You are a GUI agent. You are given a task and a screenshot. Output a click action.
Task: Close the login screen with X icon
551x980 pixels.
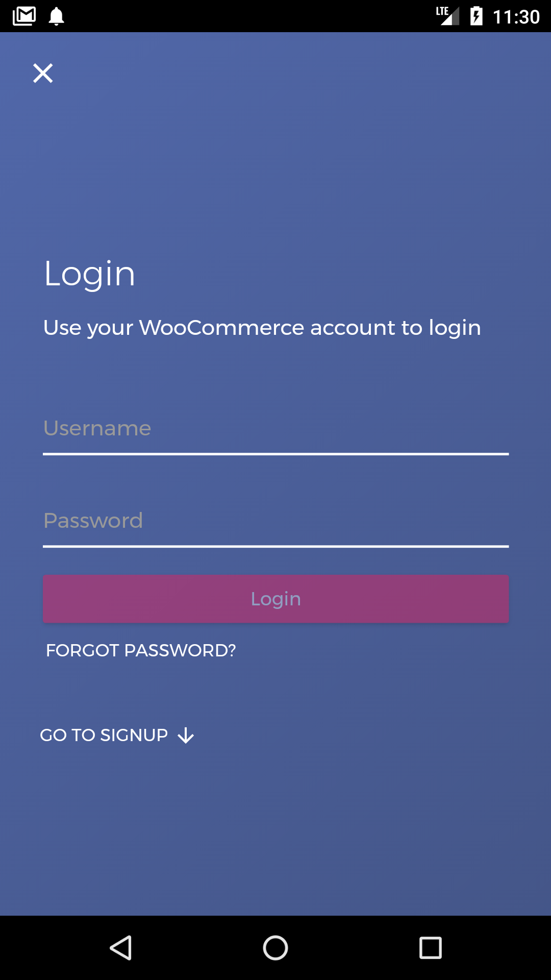click(x=43, y=73)
